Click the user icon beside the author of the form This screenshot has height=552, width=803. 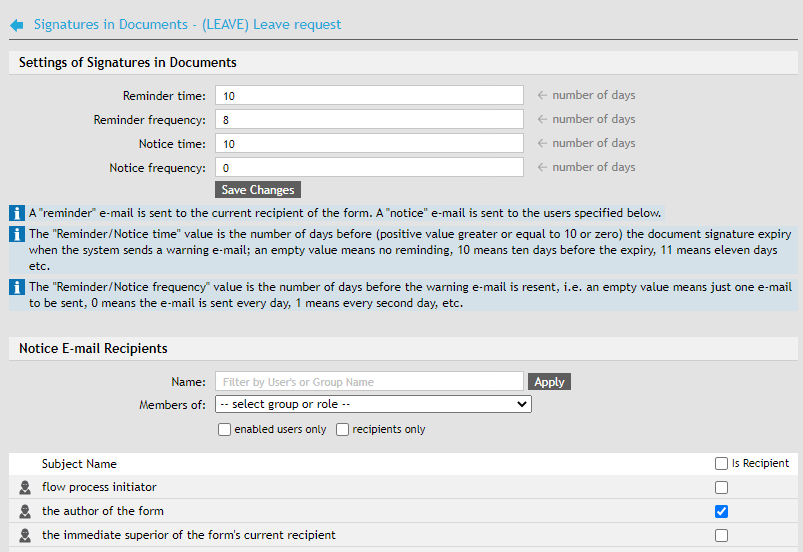(x=25, y=512)
